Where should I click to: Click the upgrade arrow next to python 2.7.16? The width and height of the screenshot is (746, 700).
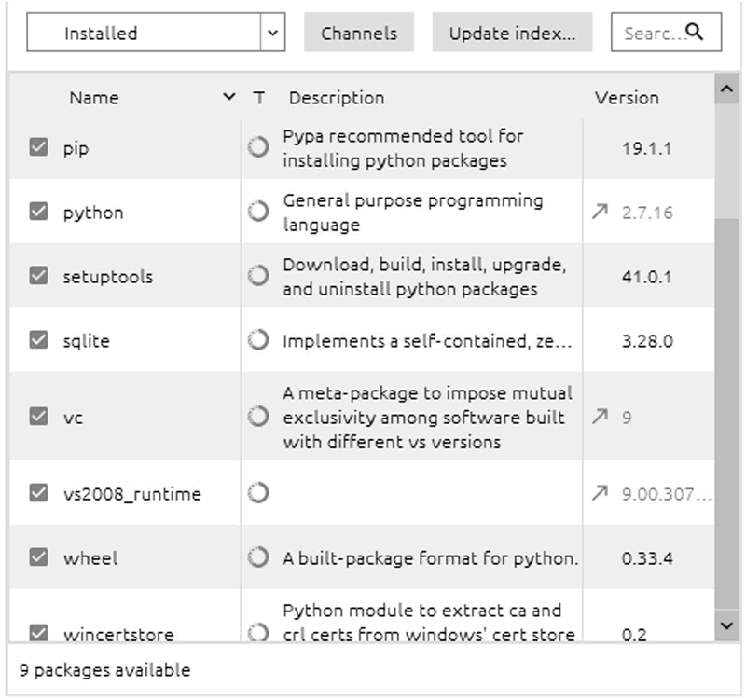pos(600,212)
